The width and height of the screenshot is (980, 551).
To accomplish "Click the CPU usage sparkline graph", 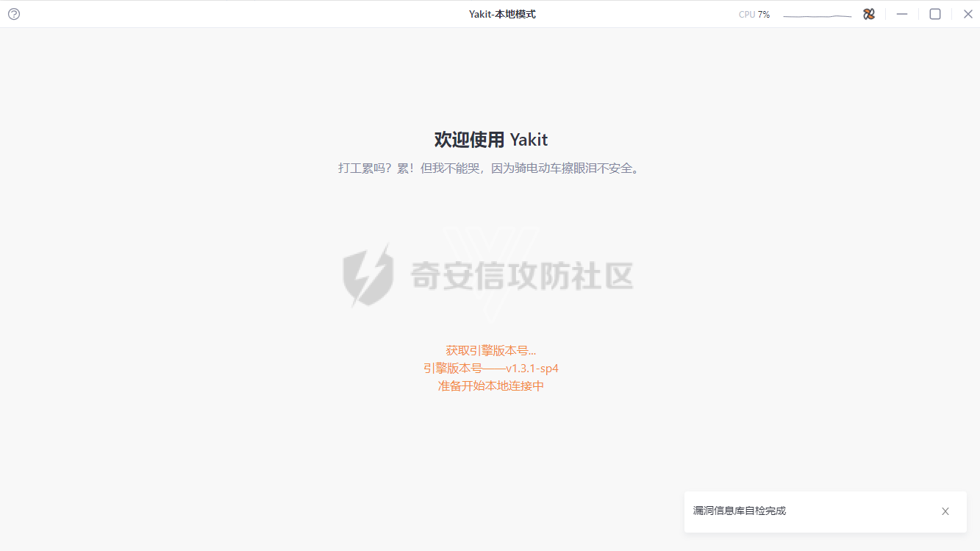I will [817, 15].
